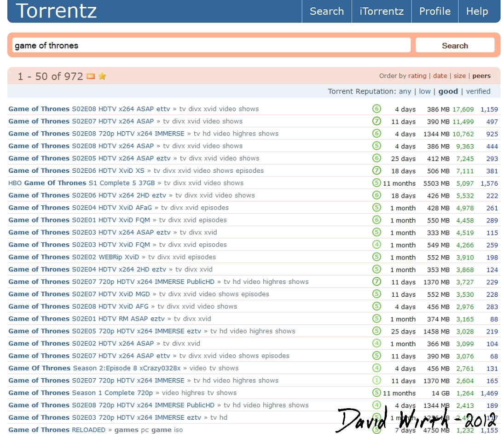
Task: Open S02E01 HDTV XviD FQM torrent
Action: pyautogui.click(x=79, y=220)
